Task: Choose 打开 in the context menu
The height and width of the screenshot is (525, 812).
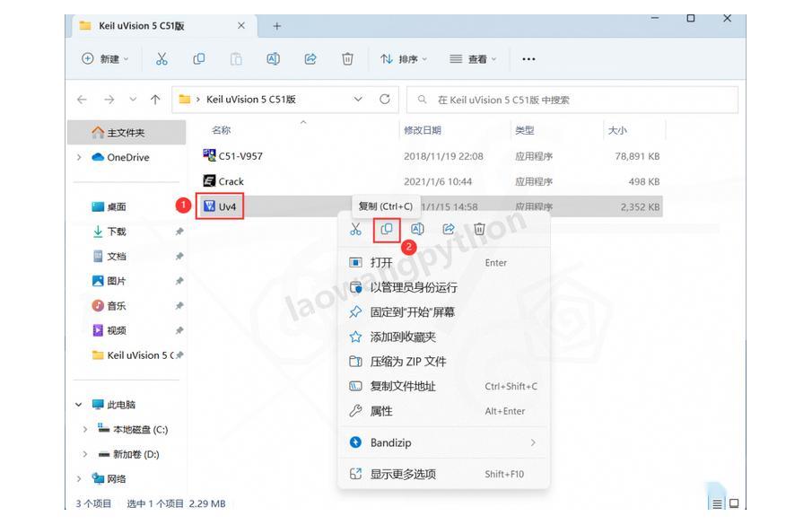Action: tap(443, 262)
